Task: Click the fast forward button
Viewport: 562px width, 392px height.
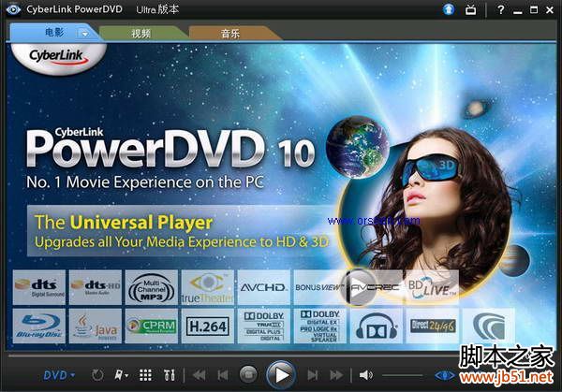Action: pos(336,375)
